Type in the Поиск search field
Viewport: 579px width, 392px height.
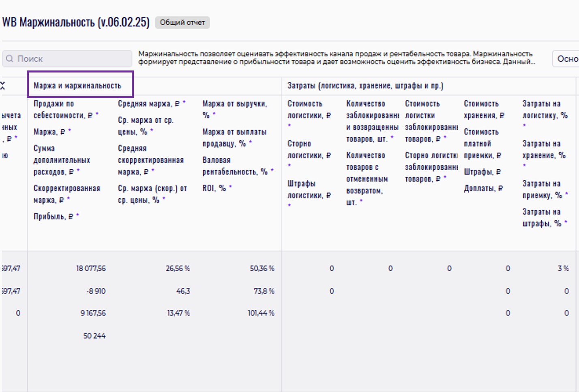point(73,59)
